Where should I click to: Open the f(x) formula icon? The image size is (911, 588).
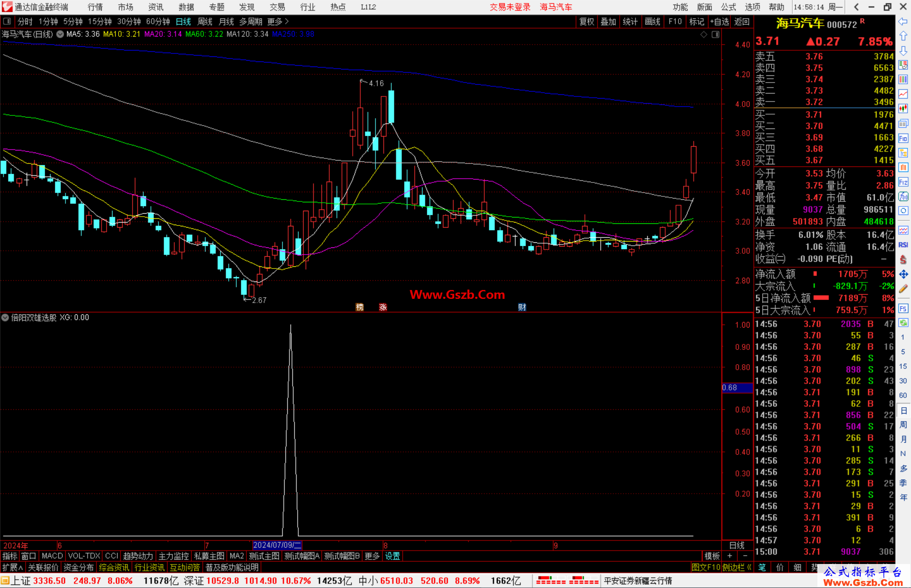pyautogui.click(x=903, y=196)
